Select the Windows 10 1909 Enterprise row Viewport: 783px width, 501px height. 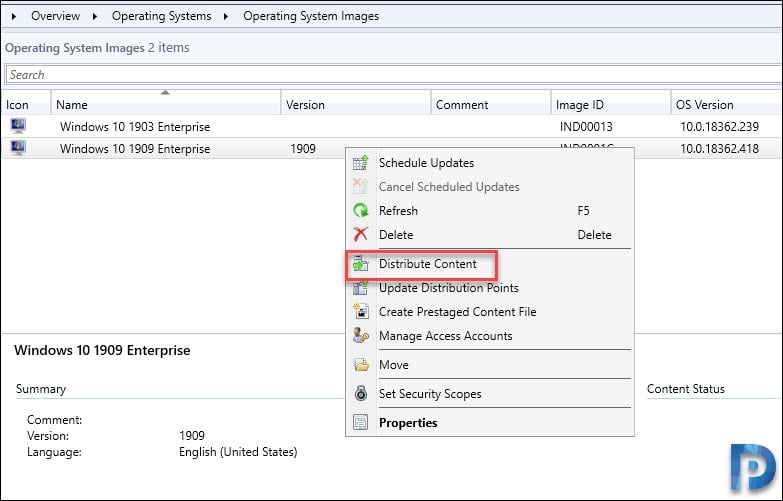(392, 148)
